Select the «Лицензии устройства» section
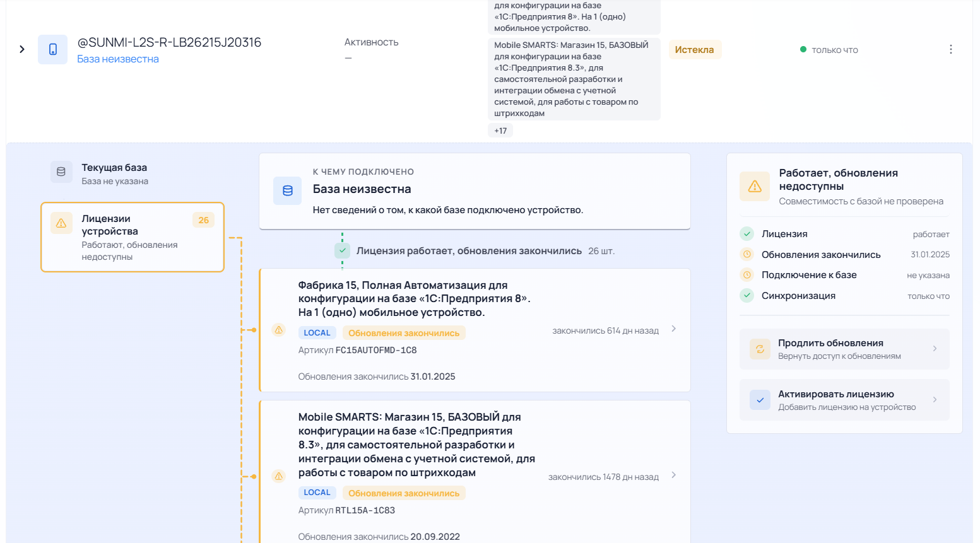980x543 pixels. (133, 237)
